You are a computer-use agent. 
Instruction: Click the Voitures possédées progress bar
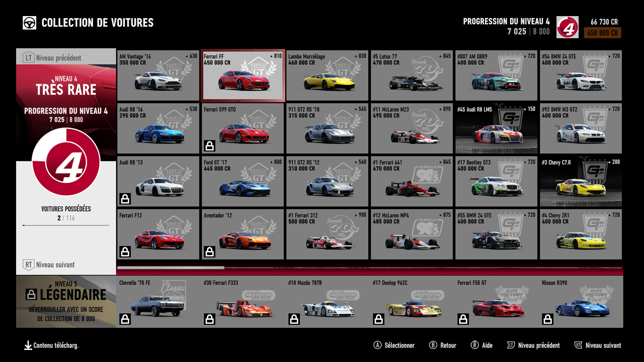pos(66,225)
